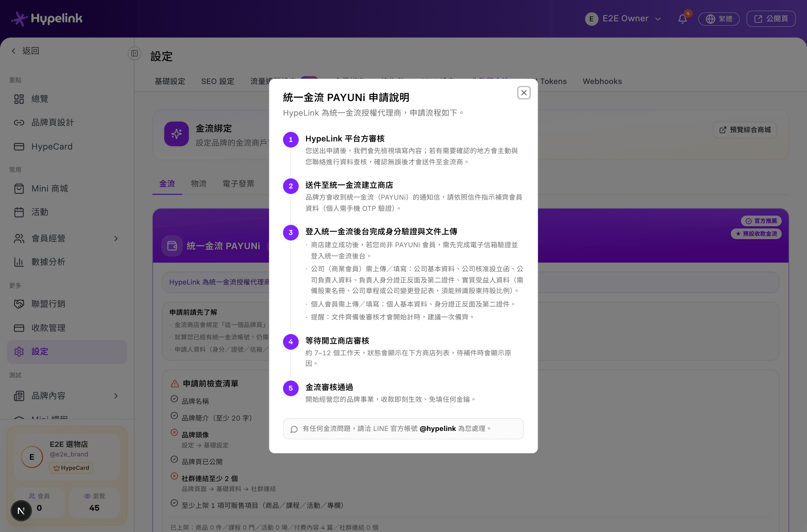Click the 品牌頭像 failed status icon

tap(174, 432)
